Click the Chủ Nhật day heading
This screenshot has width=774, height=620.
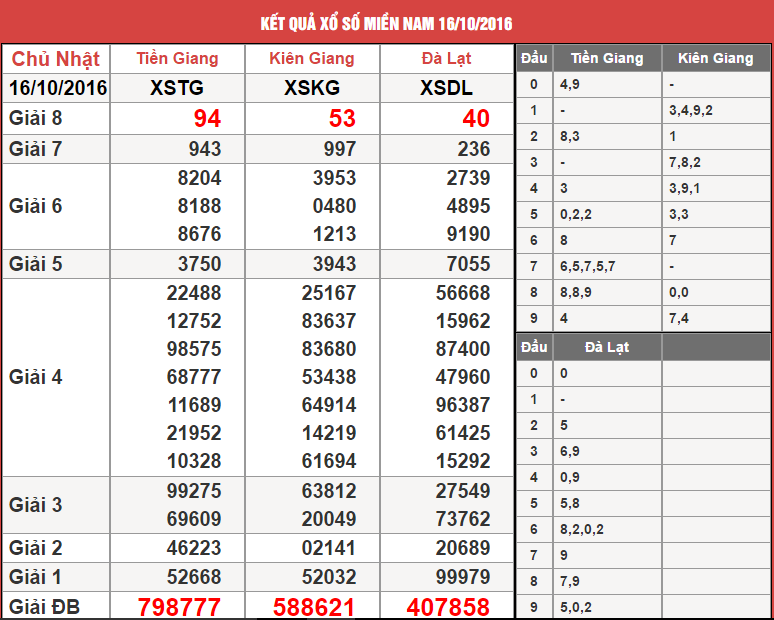[x=55, y=58]
